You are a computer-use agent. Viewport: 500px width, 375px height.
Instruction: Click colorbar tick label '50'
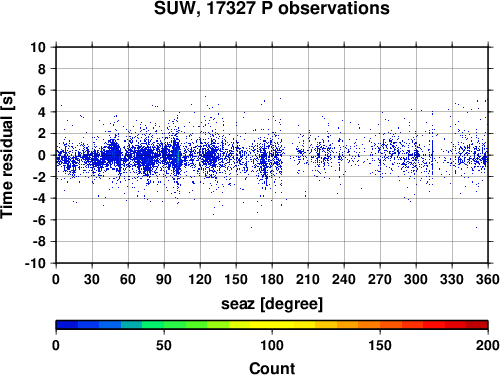pyautogui.click(x=164, y=345)
